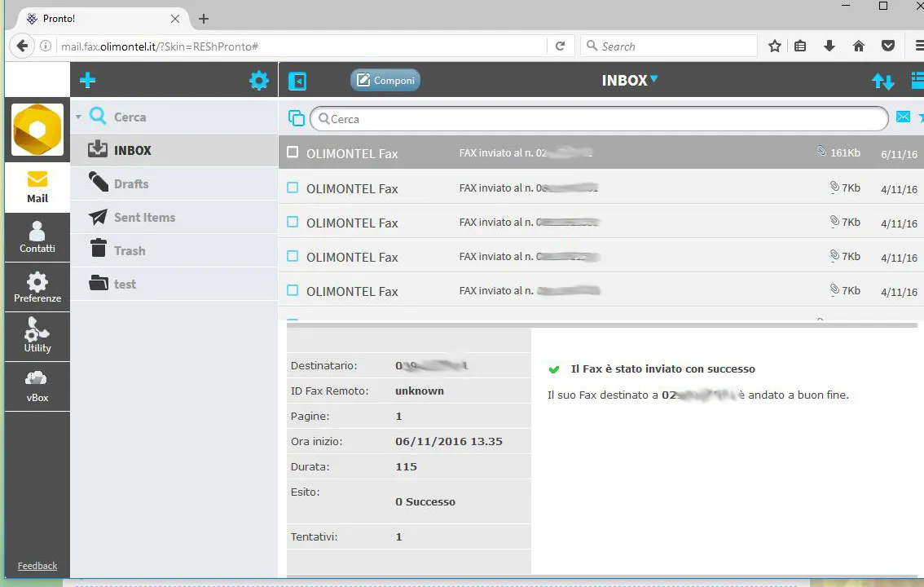Tick checkbox of the 6/11/16 fax message
Viewport: 924px width, 587px height.
(293, 152)
